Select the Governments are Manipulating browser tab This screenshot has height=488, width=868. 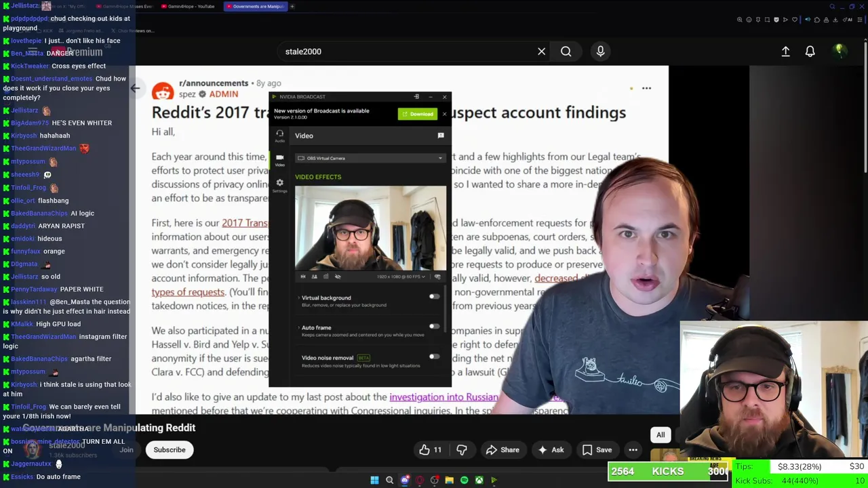[x=254, y=6]
